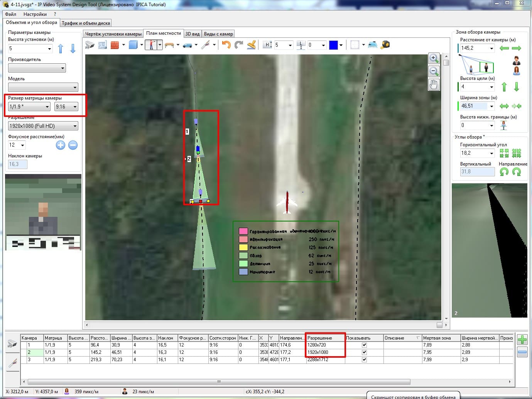Increase target height with green up arrow

pyautogui.click(x=504, y=87)
